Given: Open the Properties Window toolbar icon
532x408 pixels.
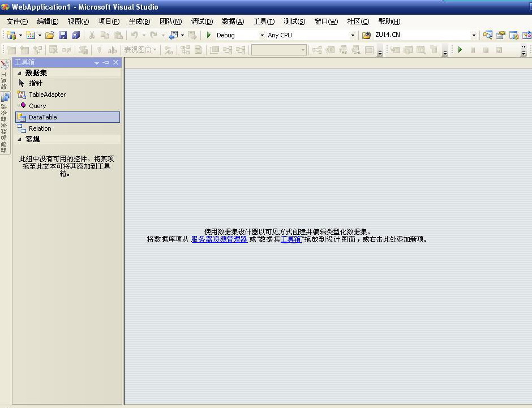Looking at the screenshot, I should click(500, 35).
